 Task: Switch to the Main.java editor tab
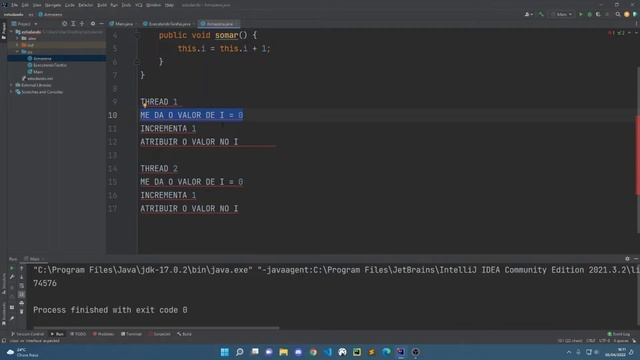[x=121, y=24]
